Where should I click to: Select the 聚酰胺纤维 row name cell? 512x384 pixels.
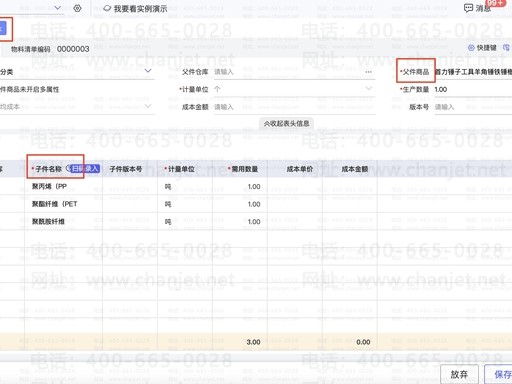point(63,221)
